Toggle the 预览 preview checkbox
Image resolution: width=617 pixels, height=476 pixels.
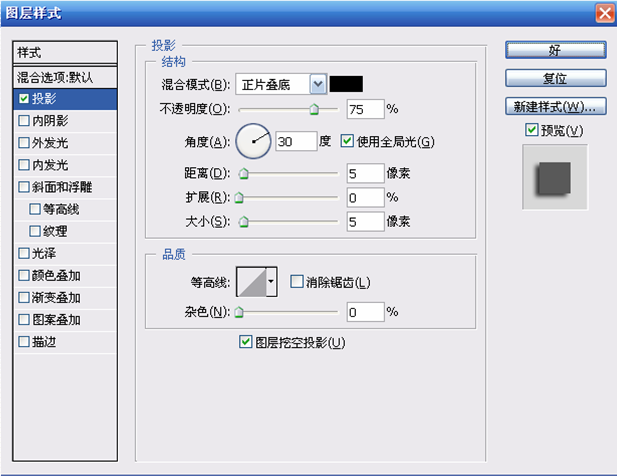(531, 131)
